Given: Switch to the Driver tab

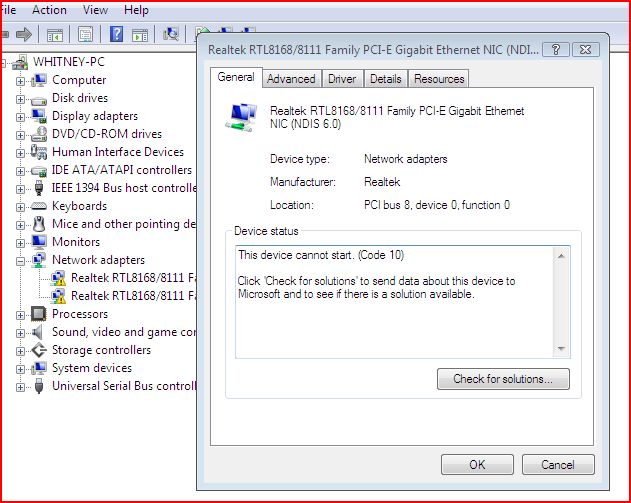Looking at the screenshot, I should point(342,79).
